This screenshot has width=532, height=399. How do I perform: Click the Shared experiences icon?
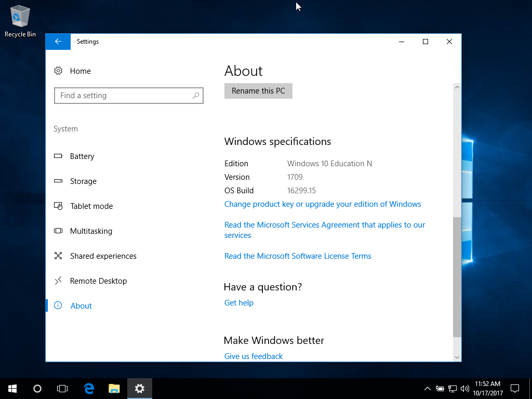click(x=58, y=256)
